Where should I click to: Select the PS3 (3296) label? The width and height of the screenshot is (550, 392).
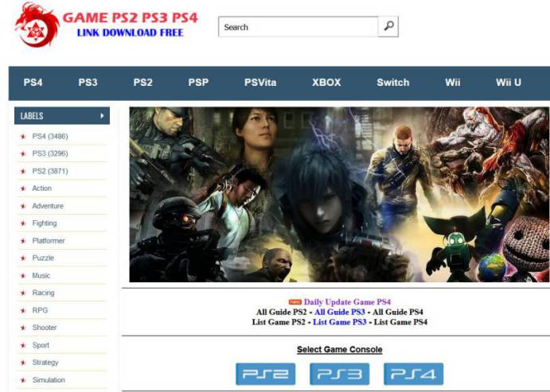coord(50,153)
